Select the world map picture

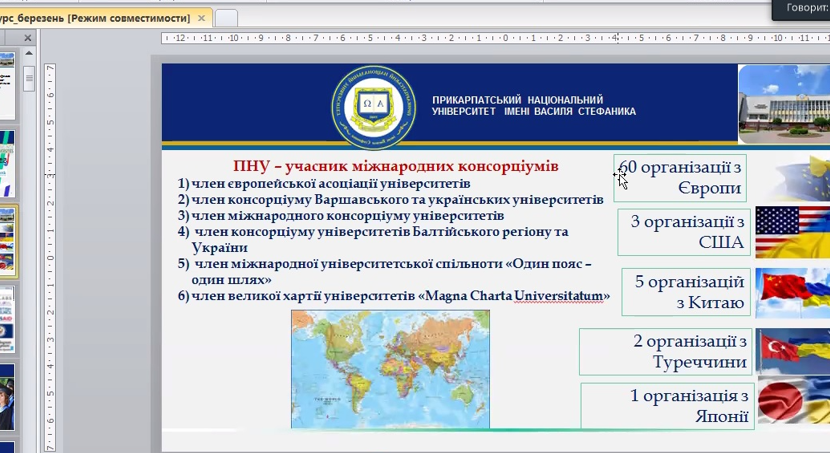(390, 367)
